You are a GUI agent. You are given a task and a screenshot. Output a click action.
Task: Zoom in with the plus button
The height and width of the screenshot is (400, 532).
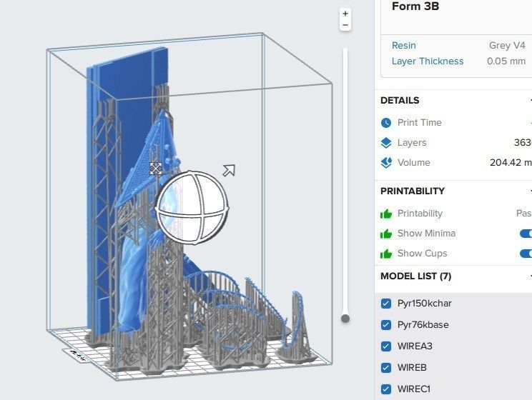point(345,14)
